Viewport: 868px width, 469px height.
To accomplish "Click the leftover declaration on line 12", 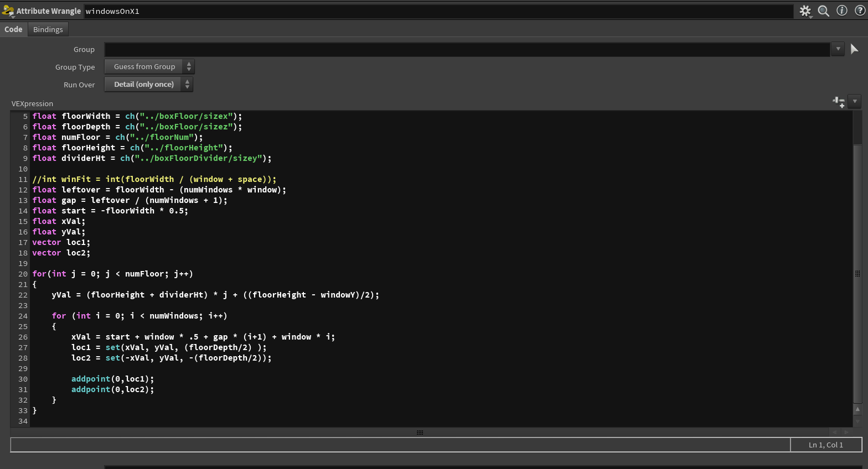I will click(x=159, y=190).
